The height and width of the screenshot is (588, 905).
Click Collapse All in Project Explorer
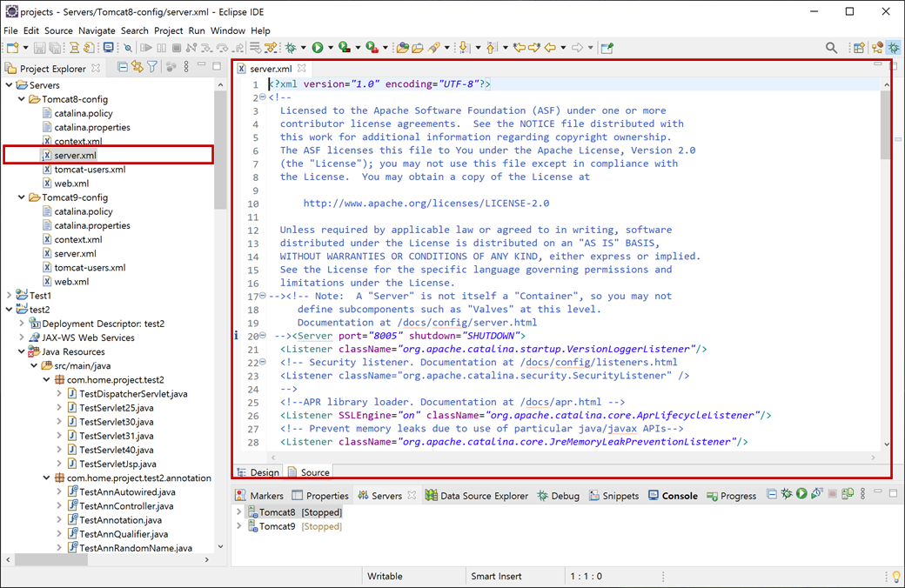[123, 67]
